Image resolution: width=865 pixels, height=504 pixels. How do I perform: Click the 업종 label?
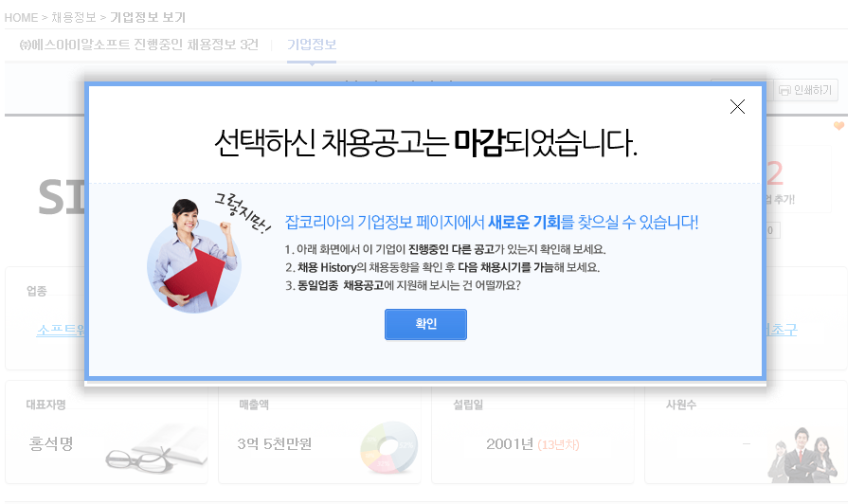tap(37, 291)
